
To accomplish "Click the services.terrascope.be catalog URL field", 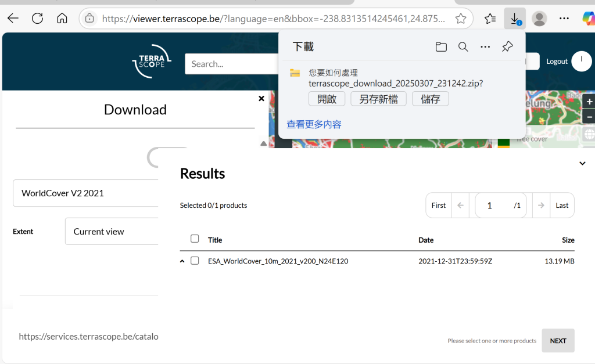I will [x=88, y=336].
